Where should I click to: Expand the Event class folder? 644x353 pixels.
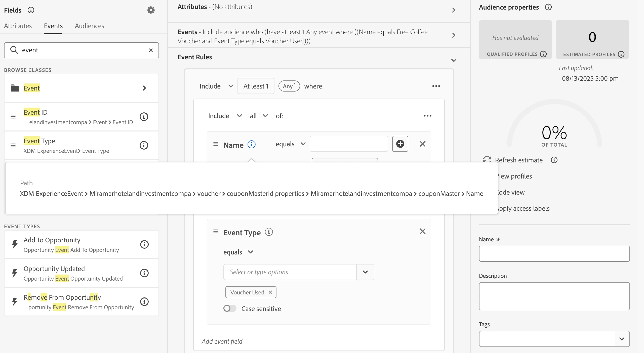tap(144, 88)
